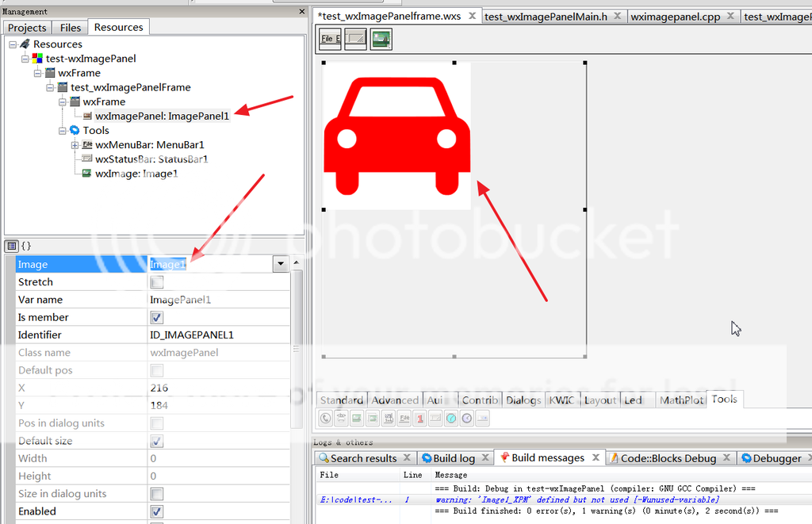The width and height of the screenshot is (812, 524).
Task: Open the wximagepanel.cpp editor tab
Action: (x=683, y=17)
